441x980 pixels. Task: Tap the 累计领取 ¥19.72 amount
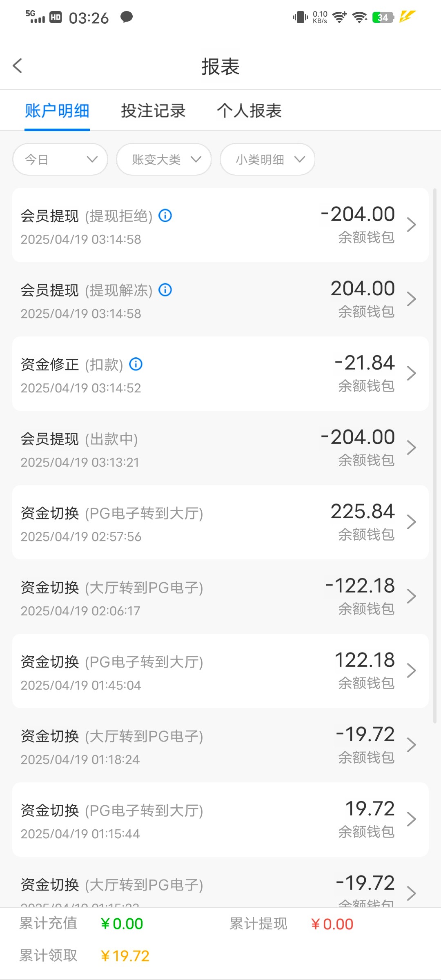coord(125,956)
